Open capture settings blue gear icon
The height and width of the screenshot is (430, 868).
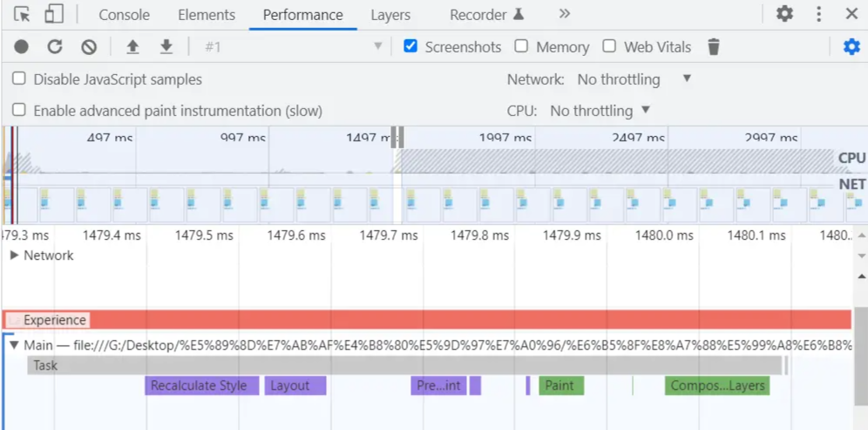point(851,47)
